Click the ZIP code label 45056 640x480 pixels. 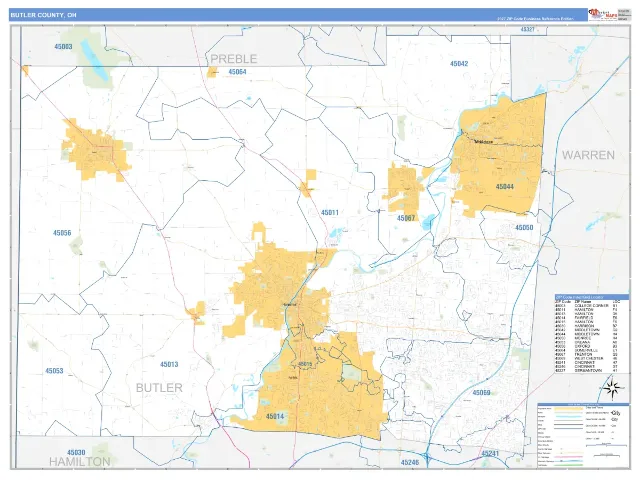[62, 233]
